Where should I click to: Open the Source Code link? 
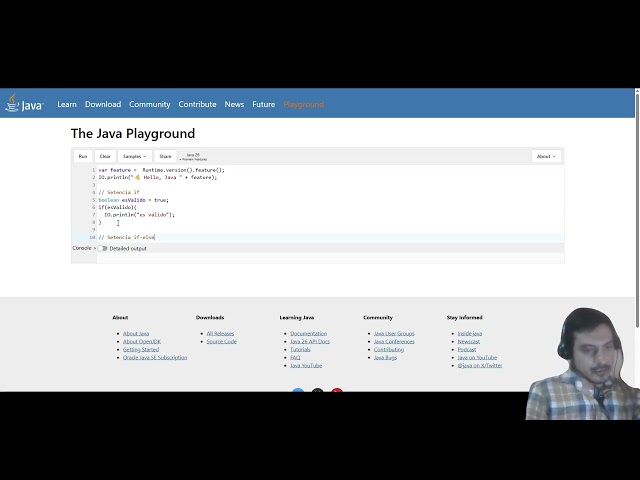[x=222, y=341]
